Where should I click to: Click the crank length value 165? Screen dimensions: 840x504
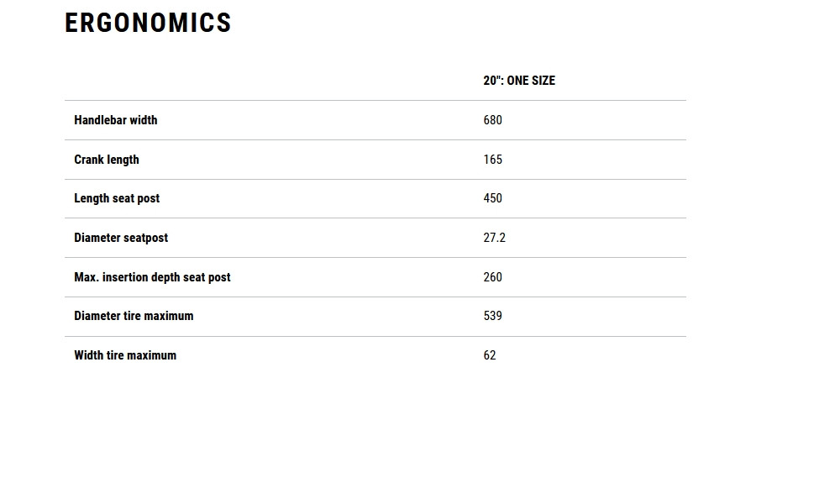click(x=493, y=160)
